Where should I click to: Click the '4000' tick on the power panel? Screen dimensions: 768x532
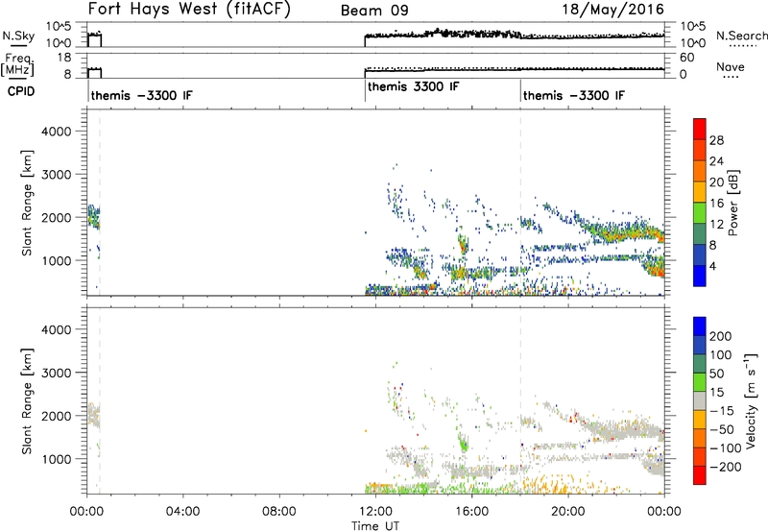tap(57, 132)
